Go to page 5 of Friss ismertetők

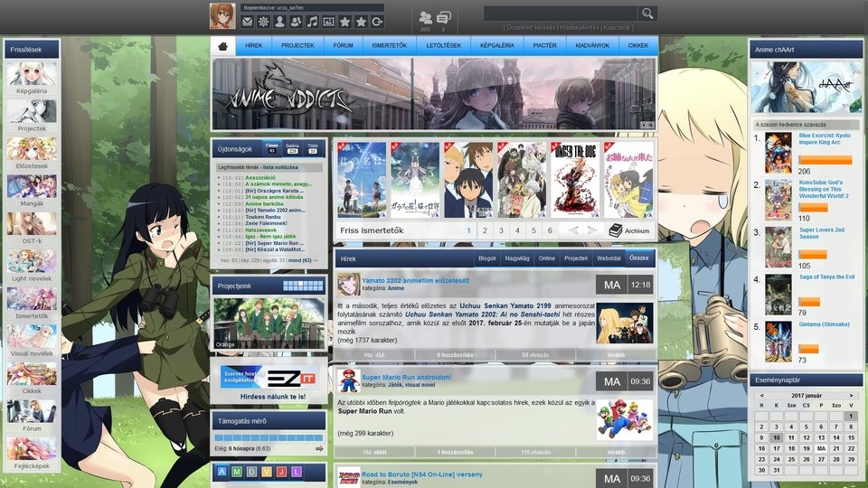click(x=533, y=230)
